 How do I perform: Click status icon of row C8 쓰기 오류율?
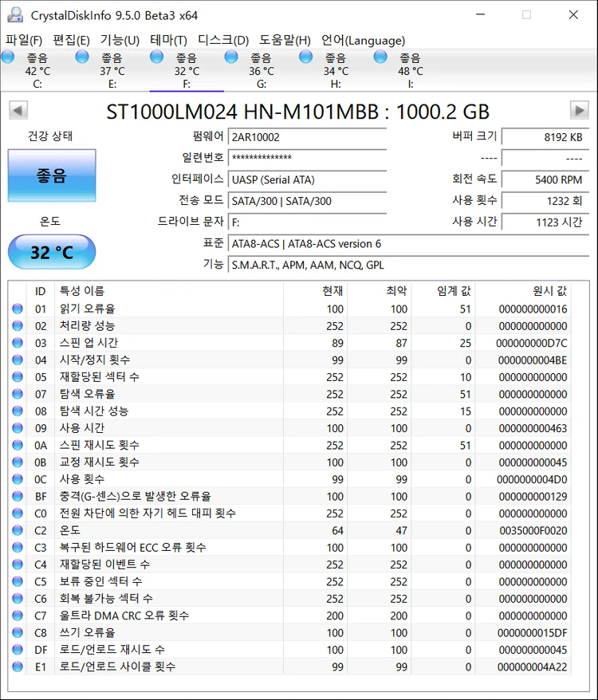coord(18,632)
